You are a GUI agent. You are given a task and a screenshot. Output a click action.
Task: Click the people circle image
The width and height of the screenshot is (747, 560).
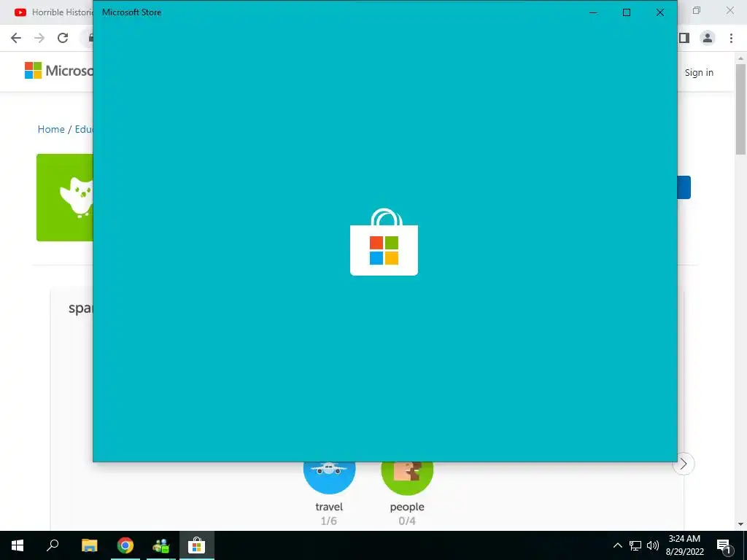[407, 478]
